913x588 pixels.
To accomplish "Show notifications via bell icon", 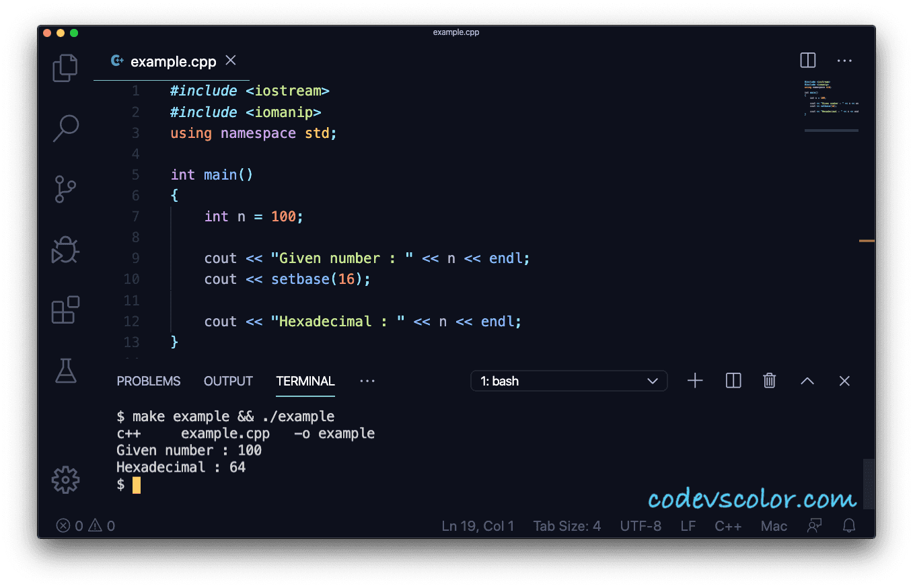I will click(x=850, y=525).
